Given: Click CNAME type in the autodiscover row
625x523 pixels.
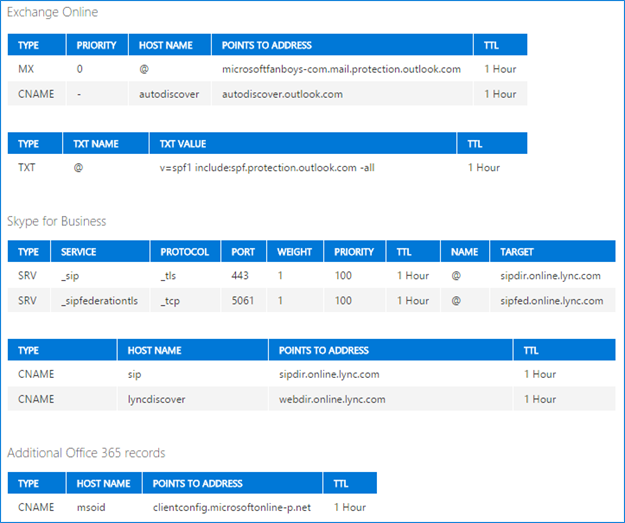Looking at the screenshot, I should point(36,94).
